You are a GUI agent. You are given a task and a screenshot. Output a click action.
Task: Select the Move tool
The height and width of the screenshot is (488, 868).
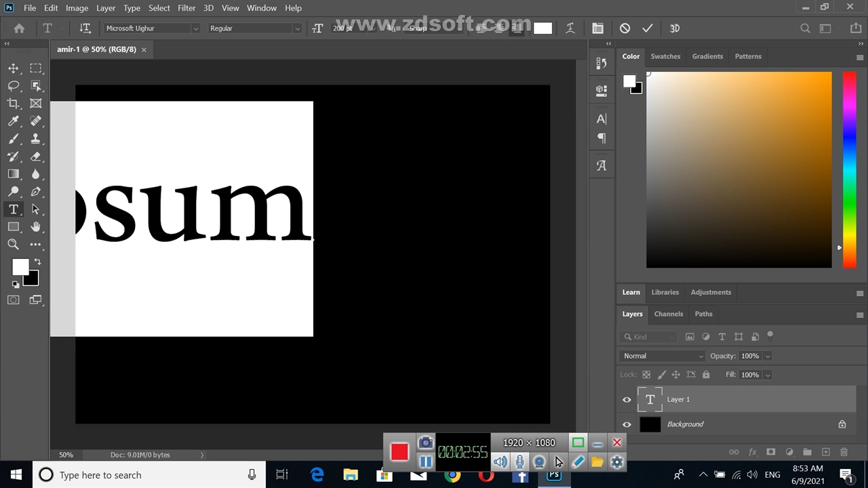14,68
